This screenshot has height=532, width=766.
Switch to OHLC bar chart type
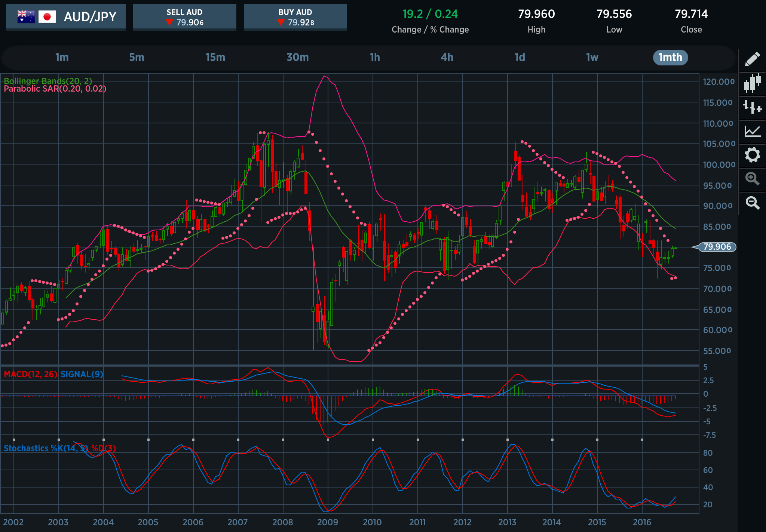[x=752, y=107]
